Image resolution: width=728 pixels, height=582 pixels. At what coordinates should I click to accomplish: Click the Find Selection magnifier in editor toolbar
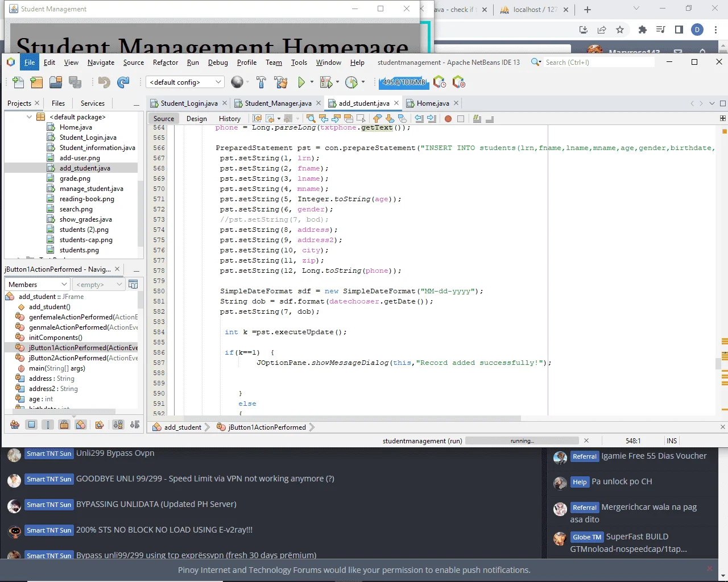311,119
